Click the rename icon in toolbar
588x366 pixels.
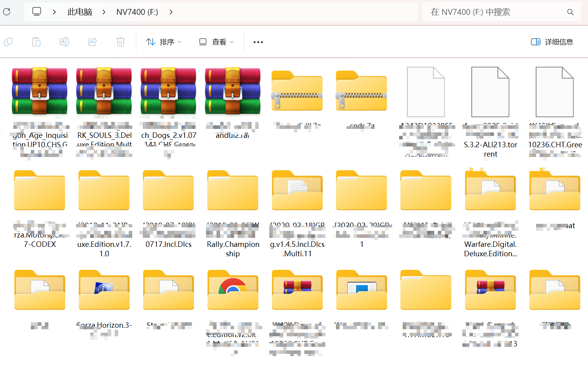coord(64,42)
